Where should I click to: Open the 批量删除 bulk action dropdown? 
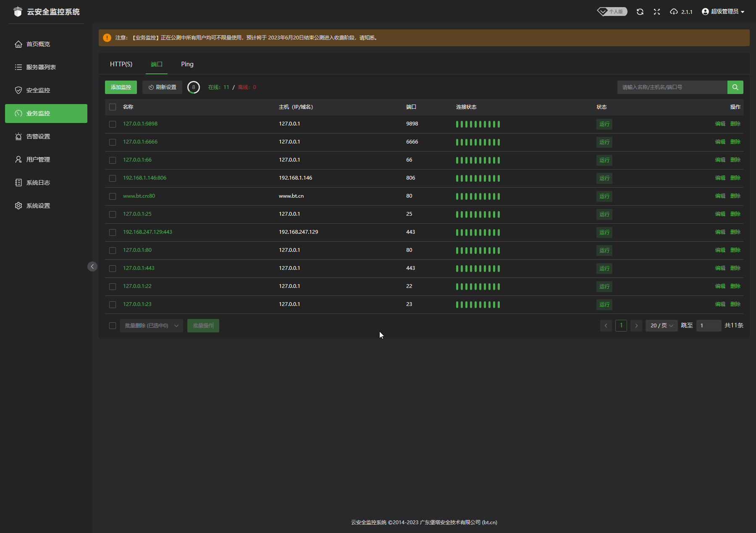(x=151, y=326)
